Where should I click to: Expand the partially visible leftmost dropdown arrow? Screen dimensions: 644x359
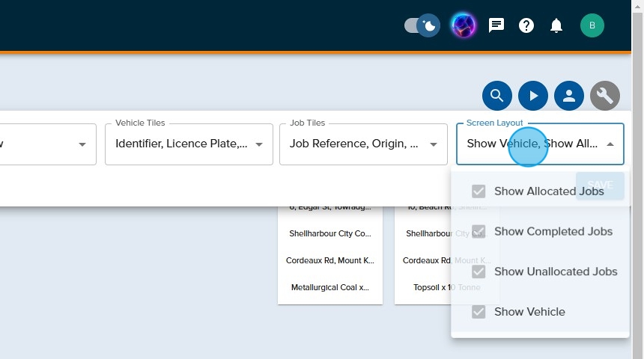point(82,144)
